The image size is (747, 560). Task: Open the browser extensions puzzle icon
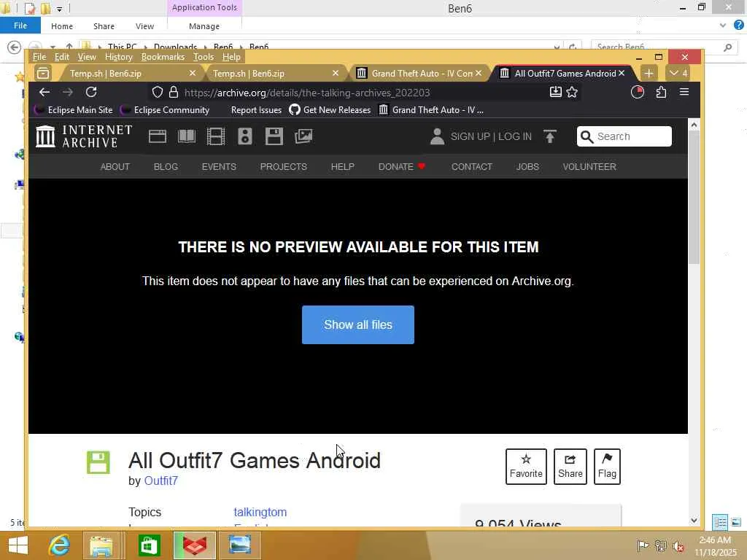click(x=661, y=93)
